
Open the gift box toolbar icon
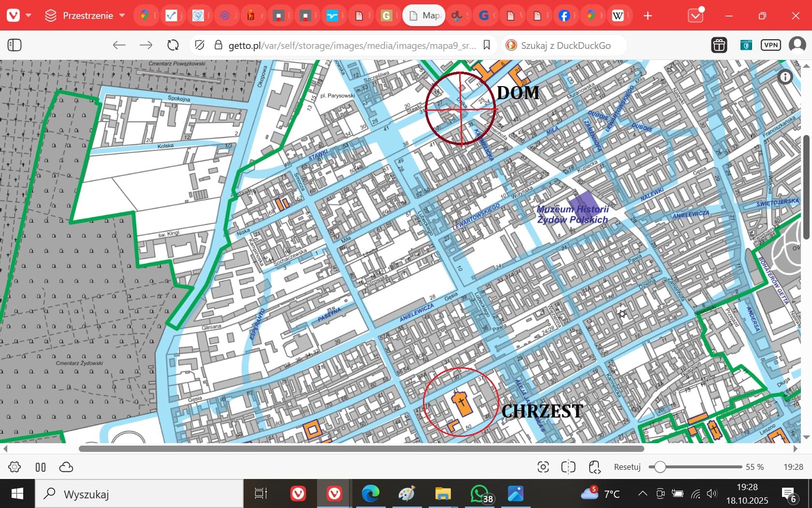(719, 45)
